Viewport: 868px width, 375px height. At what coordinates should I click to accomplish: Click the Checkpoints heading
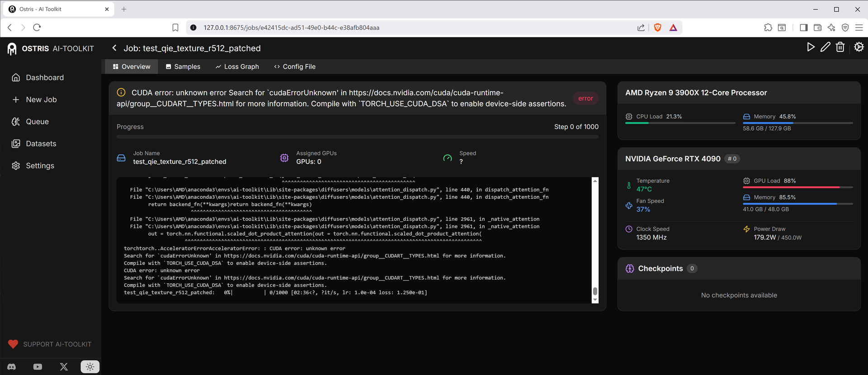pos(660,268)
